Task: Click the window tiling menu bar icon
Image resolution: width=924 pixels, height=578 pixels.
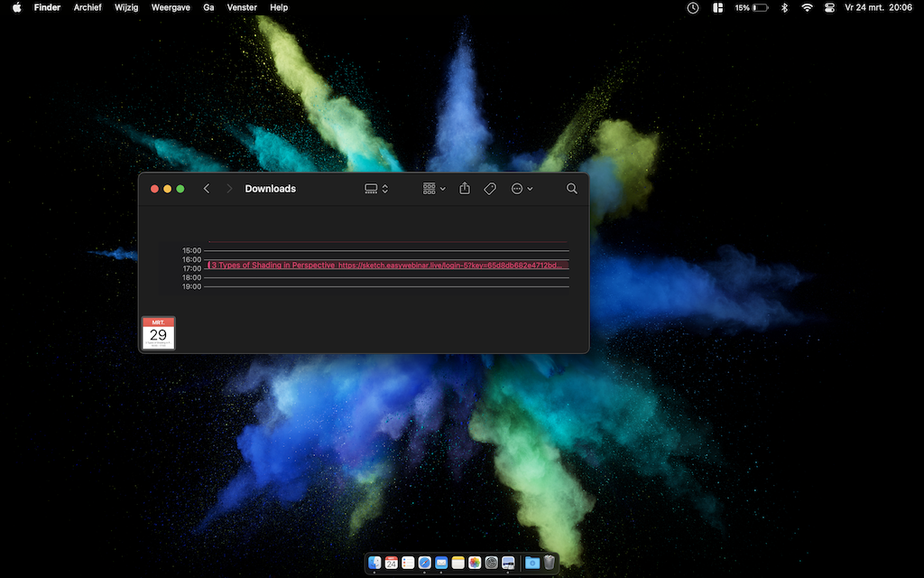Action: point(717,7)
